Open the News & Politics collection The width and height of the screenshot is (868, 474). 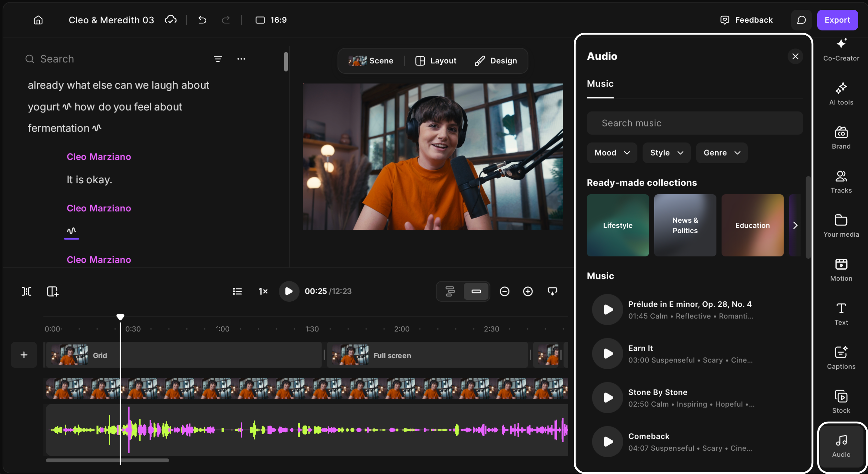click(x=685, y=225)
